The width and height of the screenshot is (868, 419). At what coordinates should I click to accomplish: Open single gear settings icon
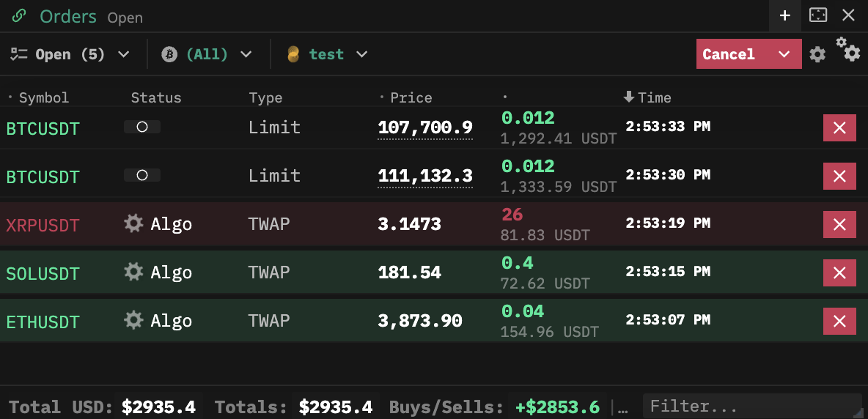pos(817,54)
